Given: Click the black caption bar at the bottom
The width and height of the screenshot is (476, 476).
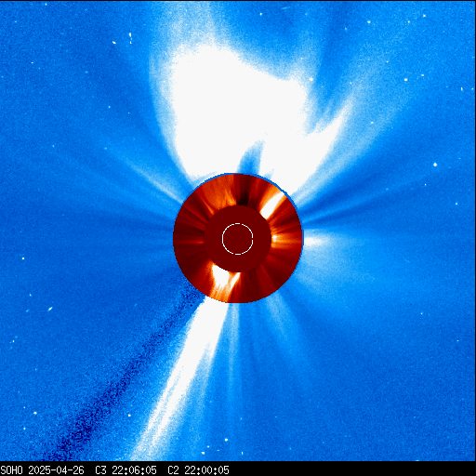Looking at the screenshot, I should coord(238,470).
